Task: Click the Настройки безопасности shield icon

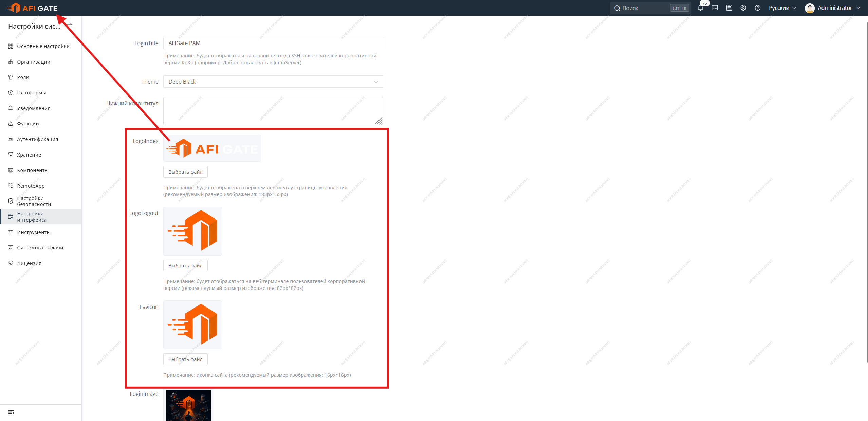Action: pyautogui.click(x=11, y=201)
